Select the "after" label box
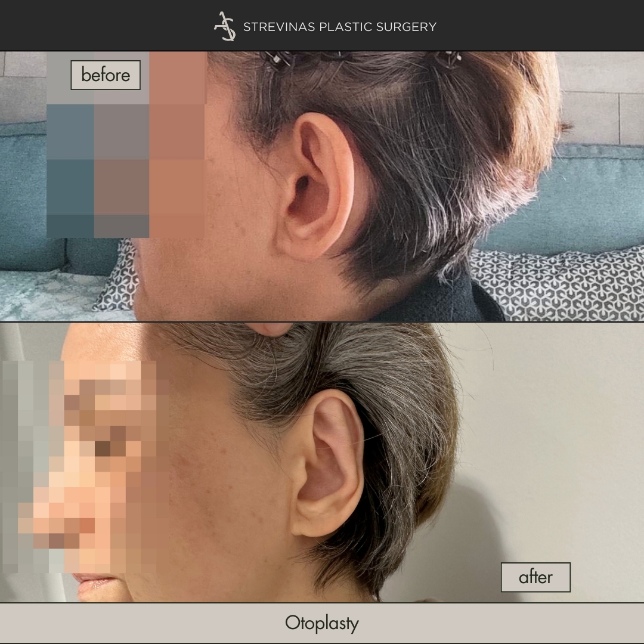644x644 pixels. [535, 577]
